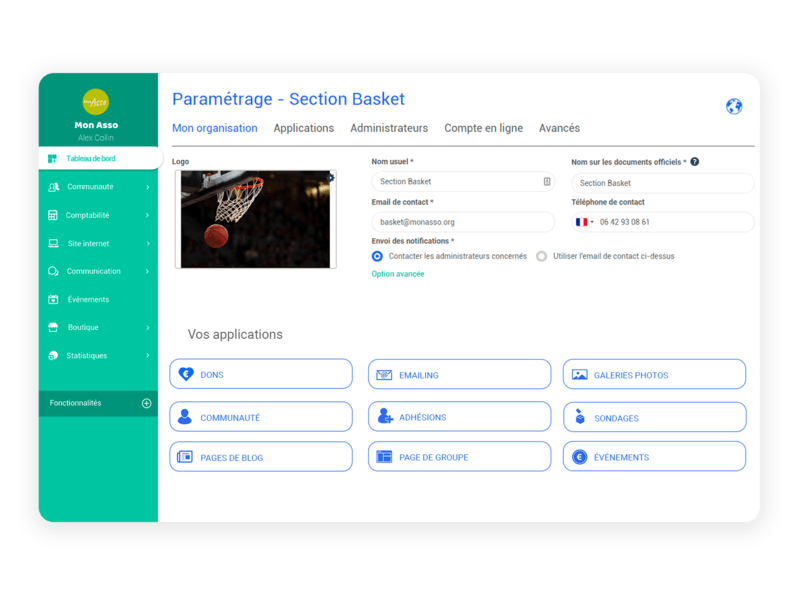The image size is (800, 598).
Task: Open the Administrateurs tab
Action: (389, 128)
